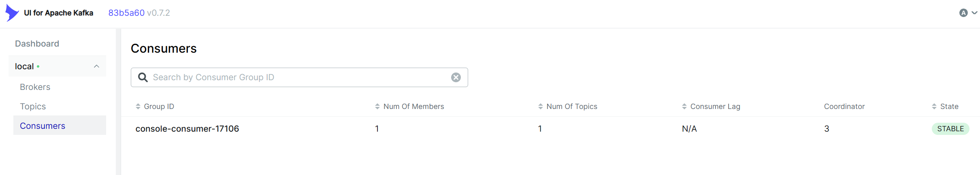Image resolution: width=980 pixels, height=175 pixels.
Task: Go to Topics section
Action: coord(33,107)
